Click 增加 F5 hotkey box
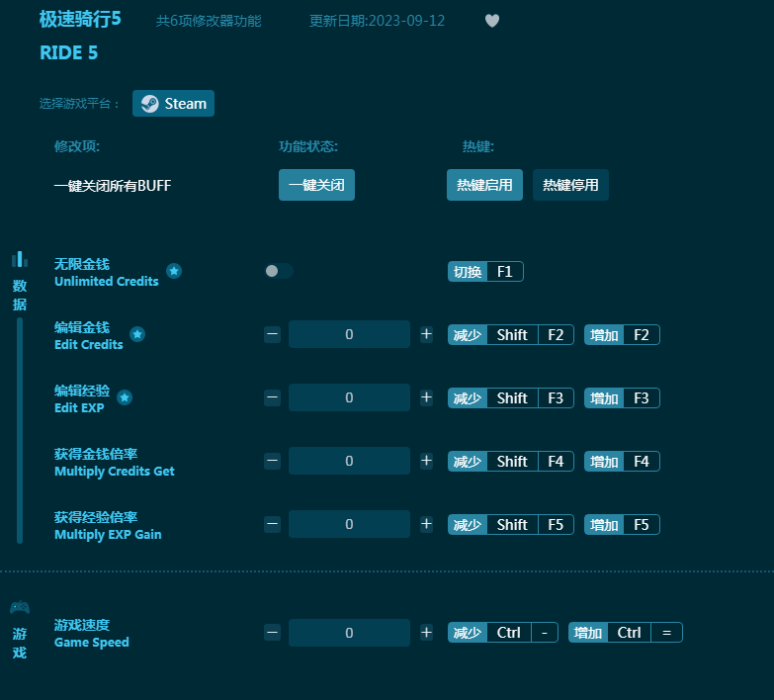The height and width of the screenshot is (700, 774). (x=622, y=524)
